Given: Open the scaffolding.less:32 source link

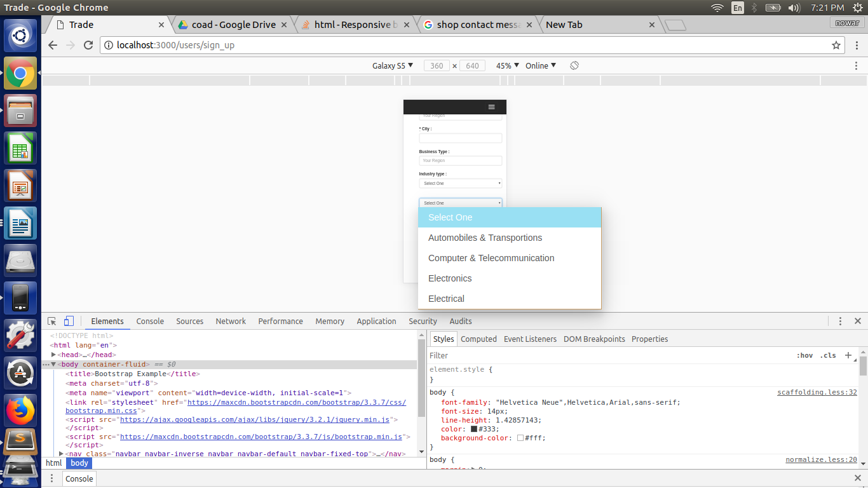Looking at the screenshot, I should pyautogui.click(x=817, y=392).
